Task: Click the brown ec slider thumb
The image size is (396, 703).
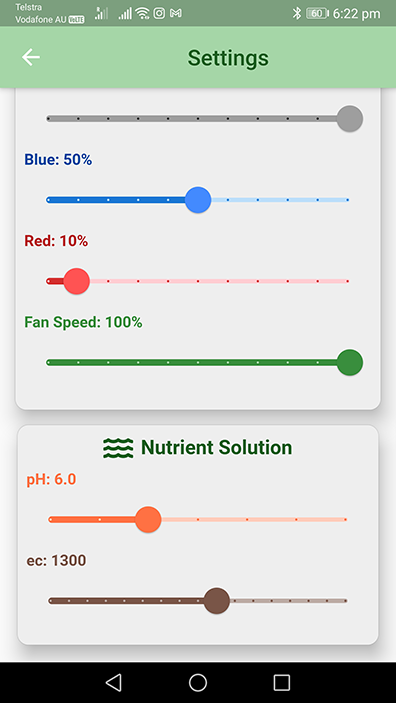Action: 217,601
